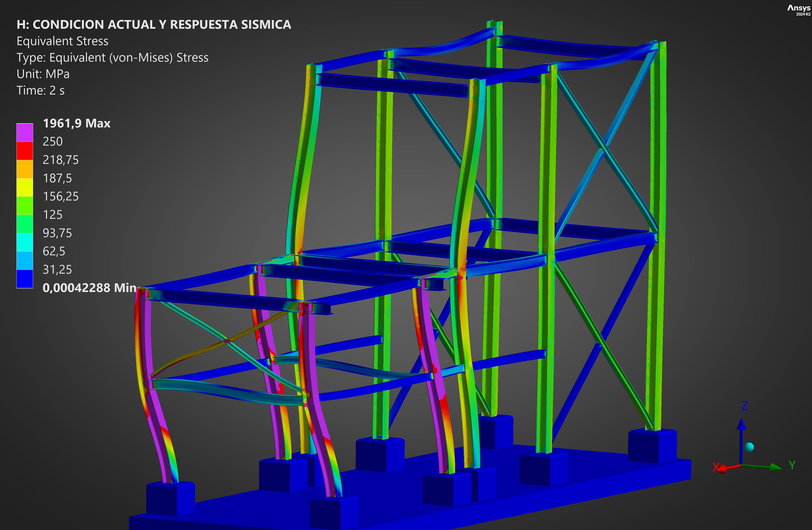Click the blue Z axis arrow on triad

point(741,425)
